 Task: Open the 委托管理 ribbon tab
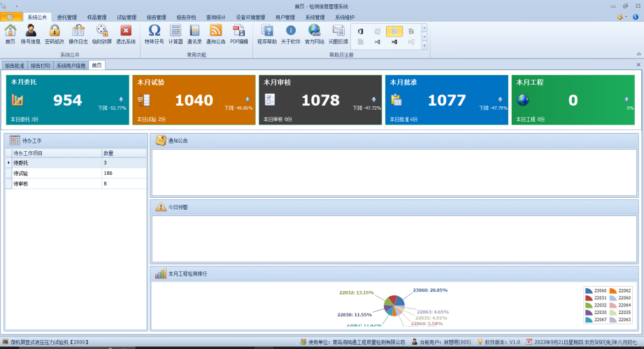(66, 17)
